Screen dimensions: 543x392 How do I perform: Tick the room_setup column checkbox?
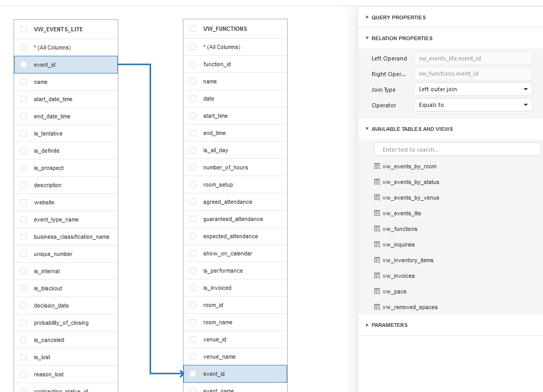193,185
